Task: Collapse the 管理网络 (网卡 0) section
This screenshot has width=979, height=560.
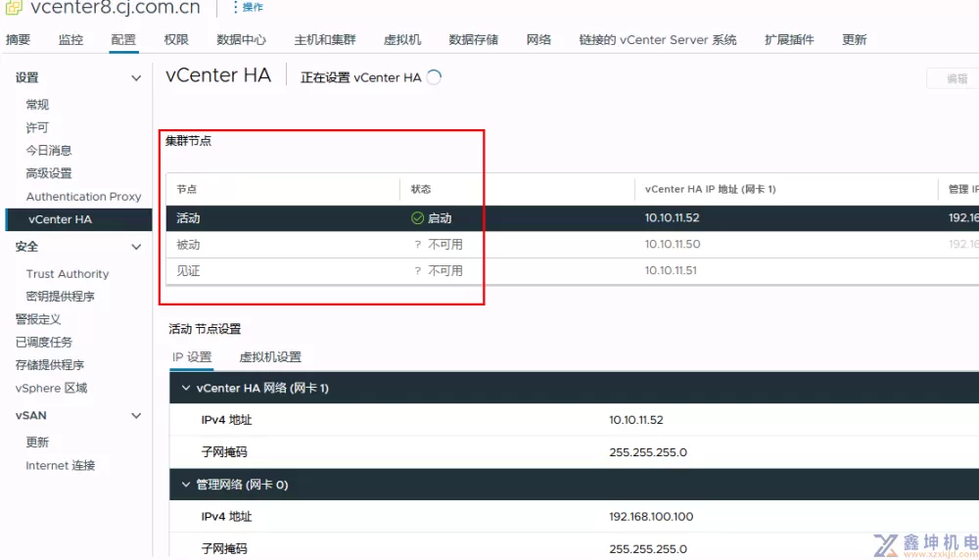Action: click(x=185, y=485)
